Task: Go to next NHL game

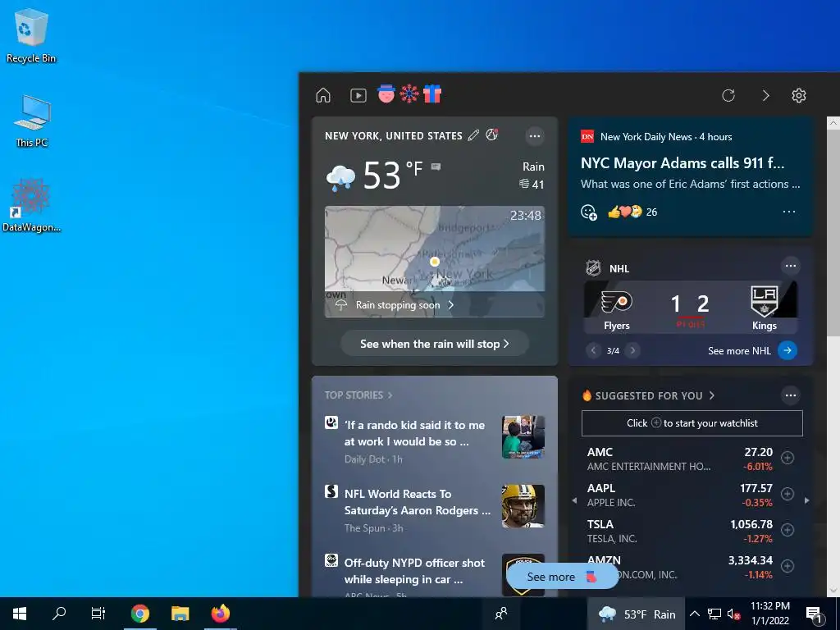Action: pyautogui.click(x=632, y=350)
